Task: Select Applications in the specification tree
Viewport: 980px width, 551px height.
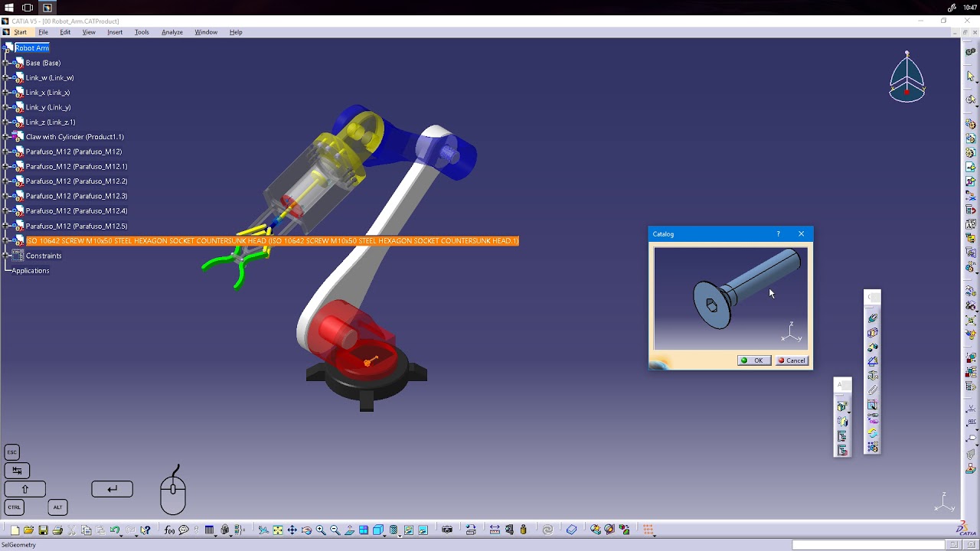Action: (x=31, y=270)
